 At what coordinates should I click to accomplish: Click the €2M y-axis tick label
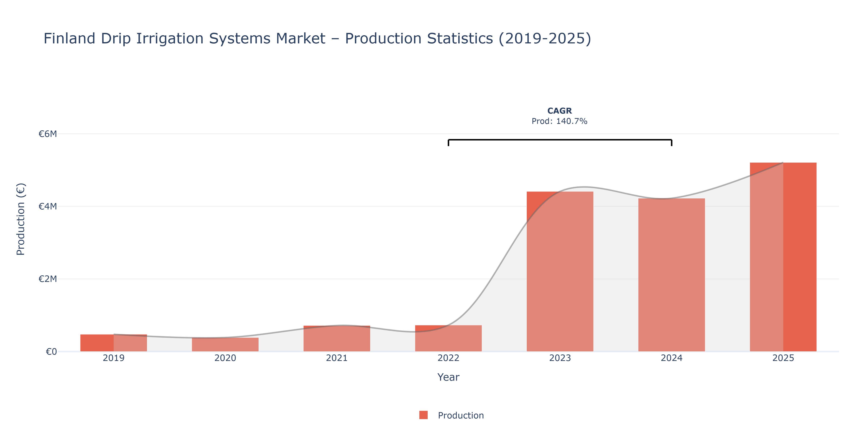(48, 279)
